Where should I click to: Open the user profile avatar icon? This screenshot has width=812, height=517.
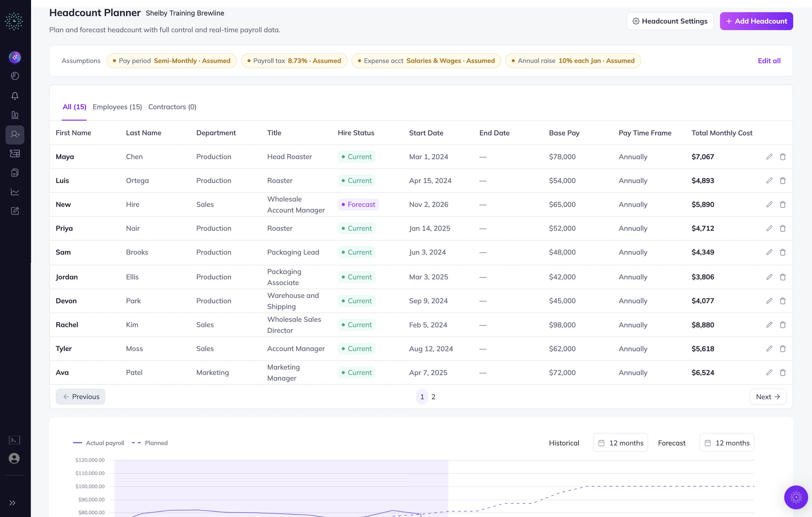click(14, 459)
